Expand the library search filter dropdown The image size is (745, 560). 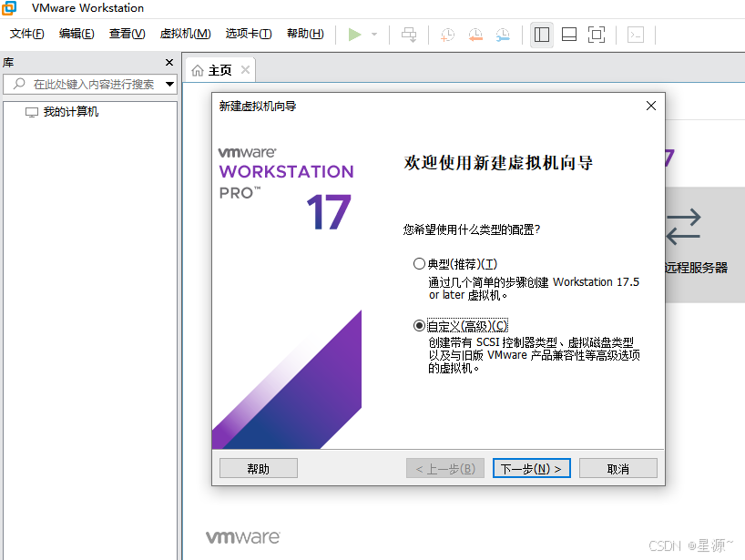point(169,84)
